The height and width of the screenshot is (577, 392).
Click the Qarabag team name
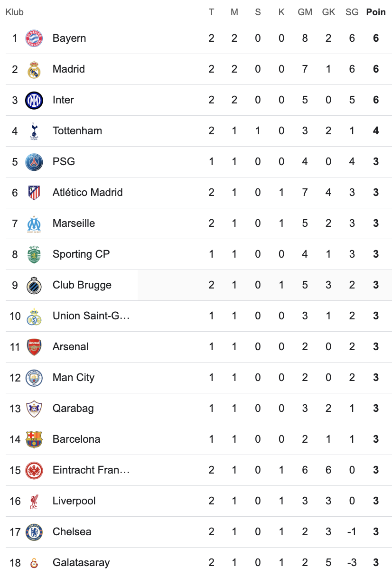click(73, 409)
